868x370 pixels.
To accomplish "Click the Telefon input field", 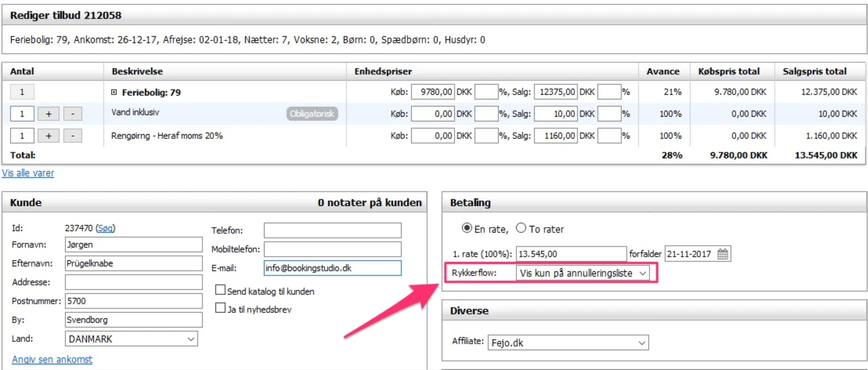I will (x=332, y=230).
